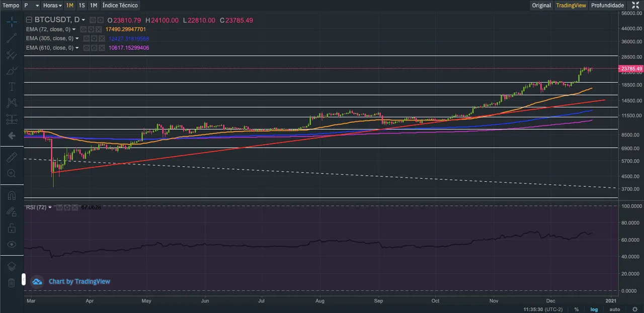The image size is (644, 313).
Task: Open the P time dropdown
Action: pyautogui.click(x=32, y=5)
